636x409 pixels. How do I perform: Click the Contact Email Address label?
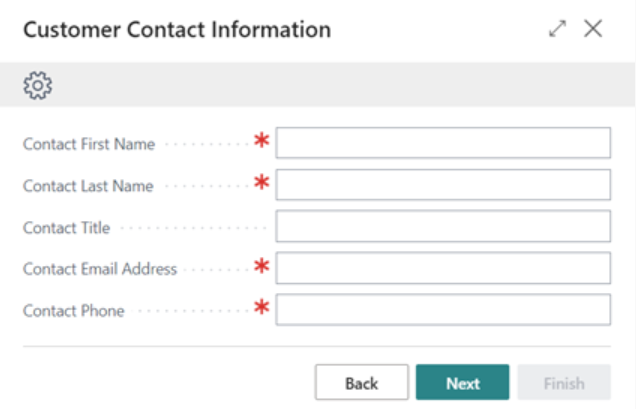click(100, 269)
